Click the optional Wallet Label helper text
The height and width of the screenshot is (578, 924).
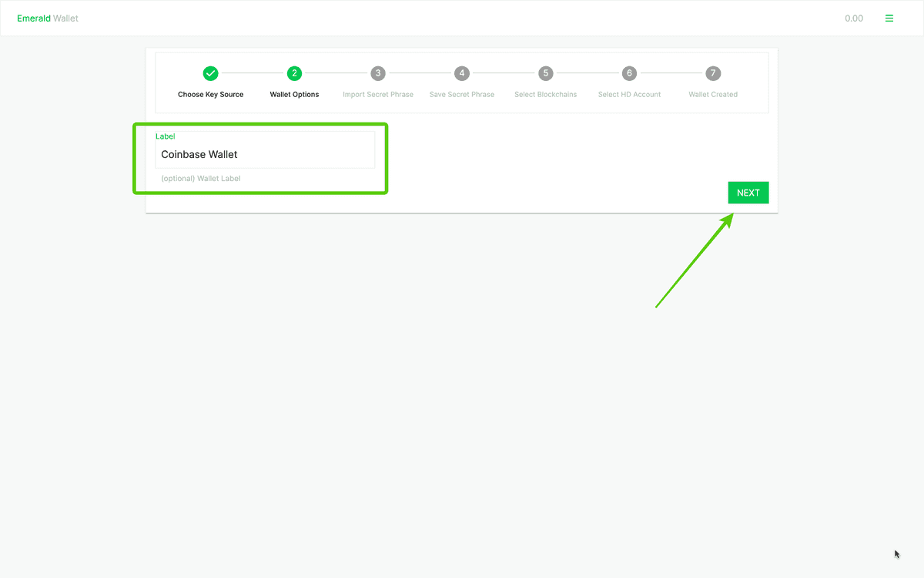(200, 179)
